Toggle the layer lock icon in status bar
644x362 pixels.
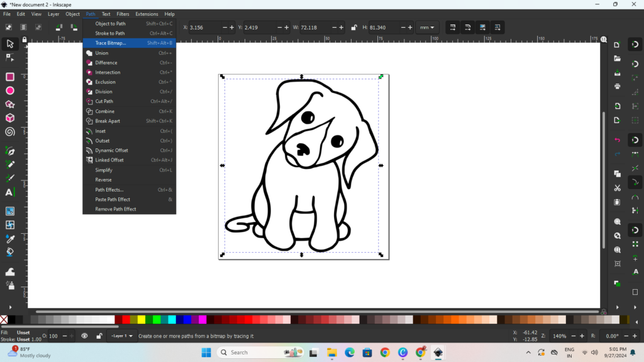click(x=99, y=336)
